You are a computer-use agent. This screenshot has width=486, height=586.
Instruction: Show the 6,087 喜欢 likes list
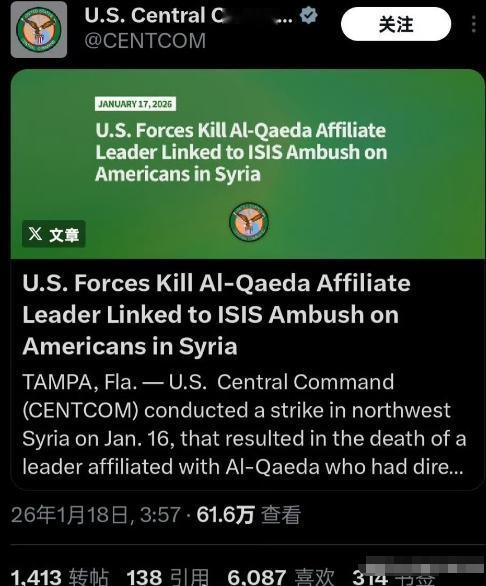click(x=281, y=577)
